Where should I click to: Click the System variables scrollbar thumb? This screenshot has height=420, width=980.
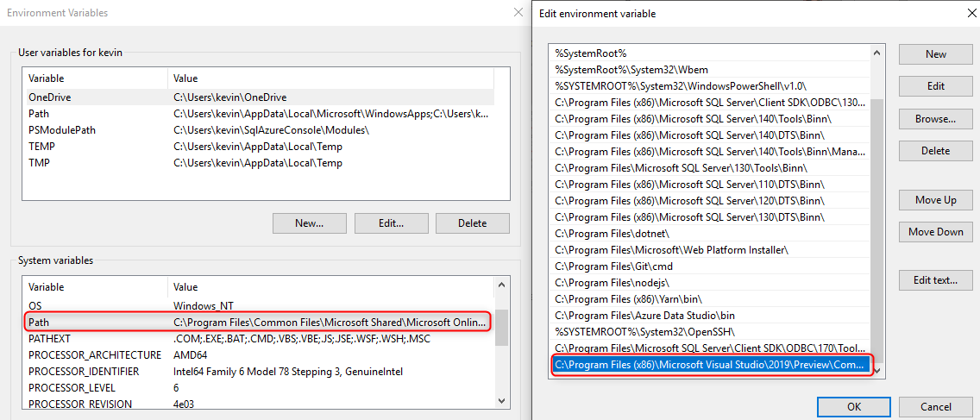(500, 328)
